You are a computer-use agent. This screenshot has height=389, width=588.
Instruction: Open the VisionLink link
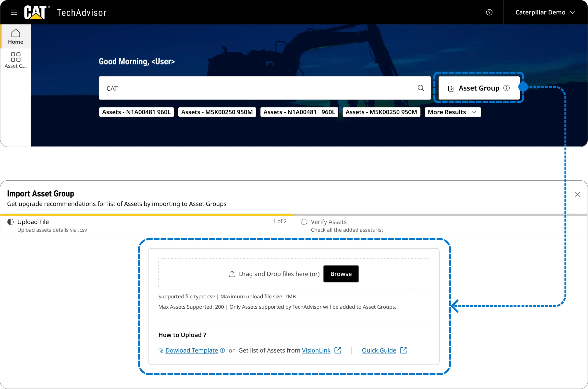coord(316,350)
